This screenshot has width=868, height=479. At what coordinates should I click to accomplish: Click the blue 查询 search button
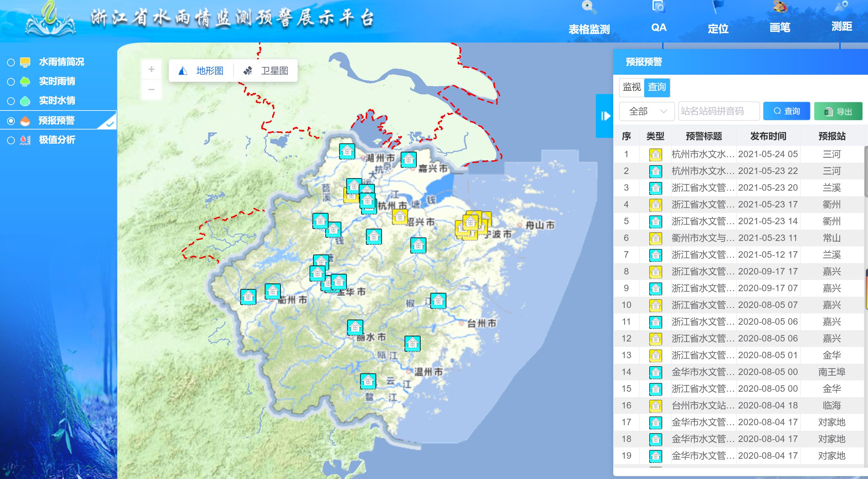pyautogui.click(x=787, y=111)
